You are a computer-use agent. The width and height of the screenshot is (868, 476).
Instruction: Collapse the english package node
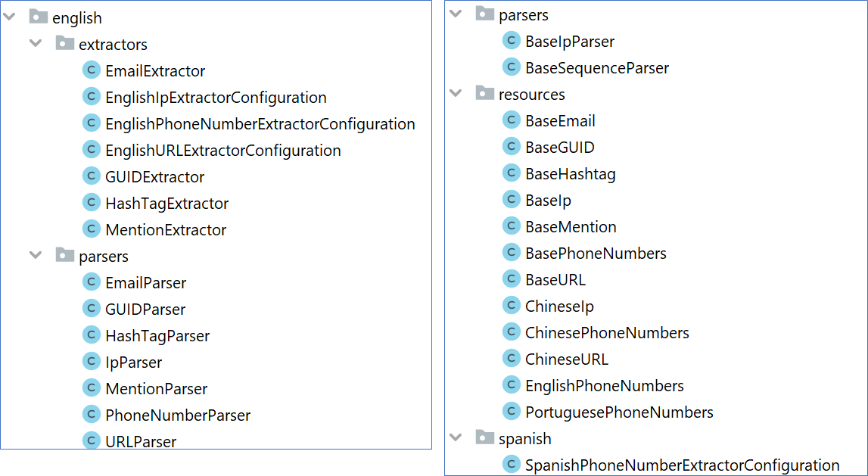pos(9,17)
